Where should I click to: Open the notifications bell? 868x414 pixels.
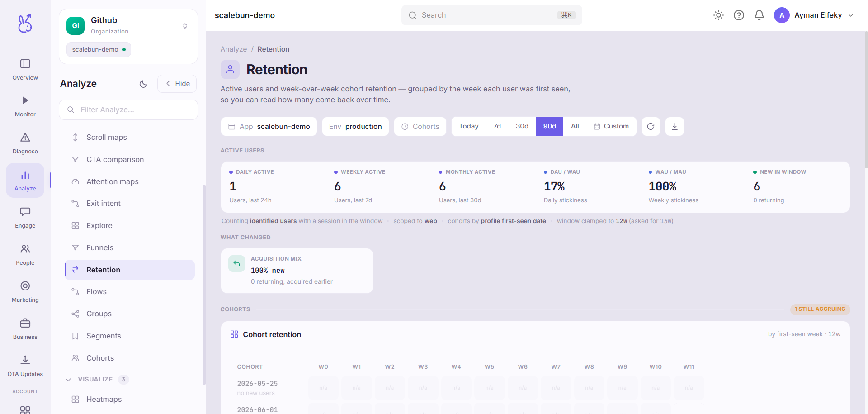tap(759, 15)
